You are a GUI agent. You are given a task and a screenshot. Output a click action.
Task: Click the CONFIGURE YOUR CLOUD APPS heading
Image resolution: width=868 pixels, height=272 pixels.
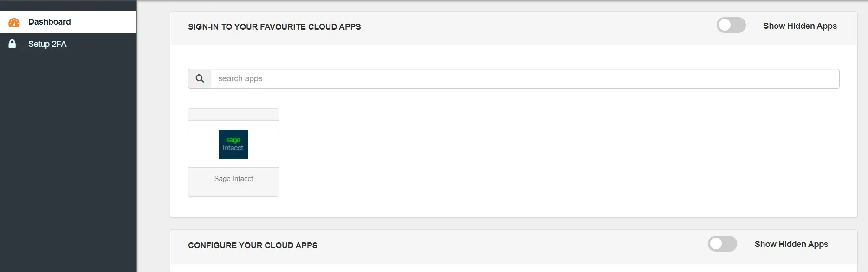point(253,246)
